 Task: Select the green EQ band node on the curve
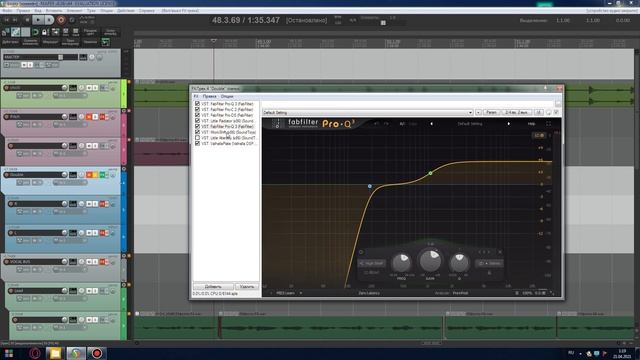tap(430, 173)
